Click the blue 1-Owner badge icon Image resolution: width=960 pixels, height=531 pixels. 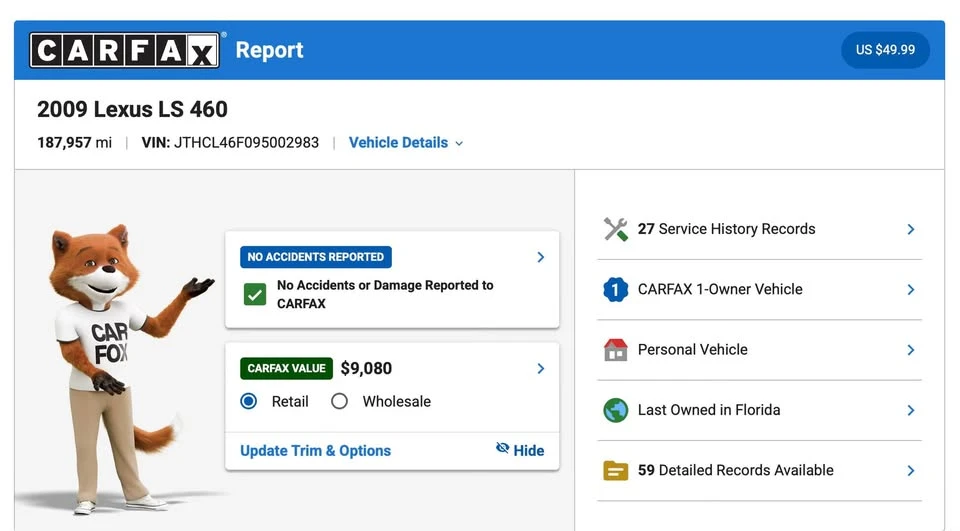point(615,289)
